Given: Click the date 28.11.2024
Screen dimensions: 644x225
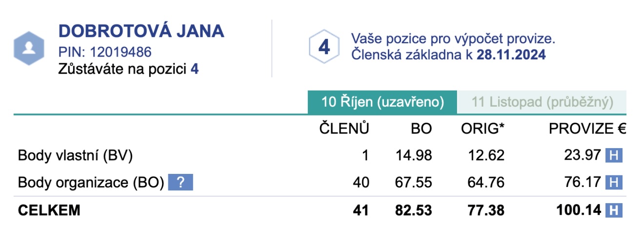Looking at the screenshot, I should (511, 55).
